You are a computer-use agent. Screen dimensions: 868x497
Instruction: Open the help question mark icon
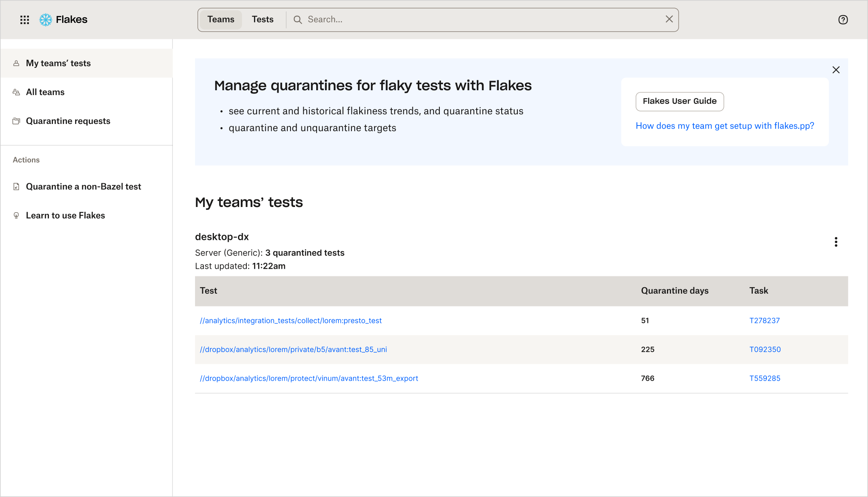[x=843, y=20]
